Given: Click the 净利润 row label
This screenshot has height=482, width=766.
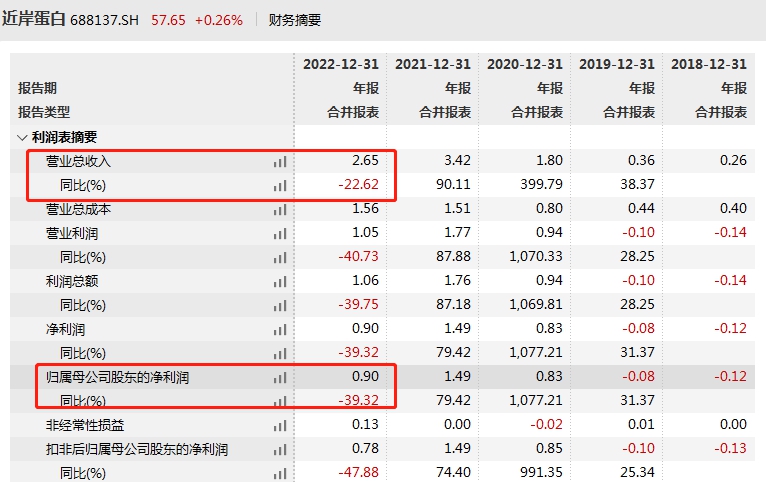Looking at the screenshot, I should click(x=65, y=330).
